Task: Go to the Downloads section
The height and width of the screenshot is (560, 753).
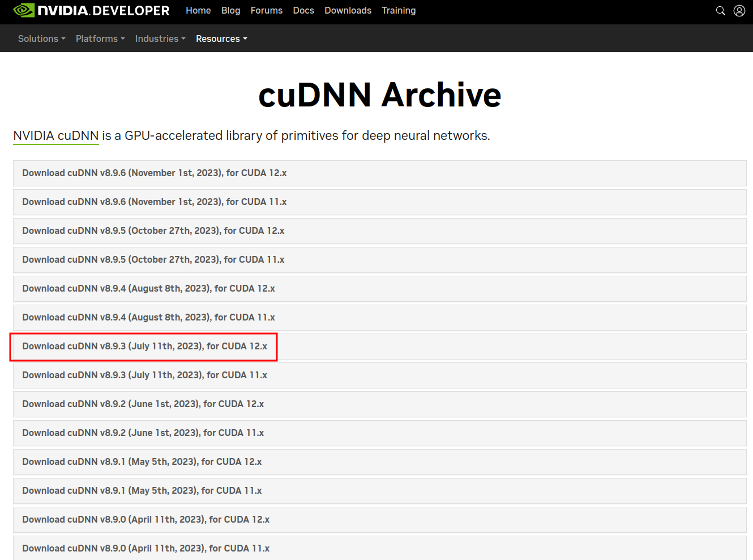Action: coord(348,10)
